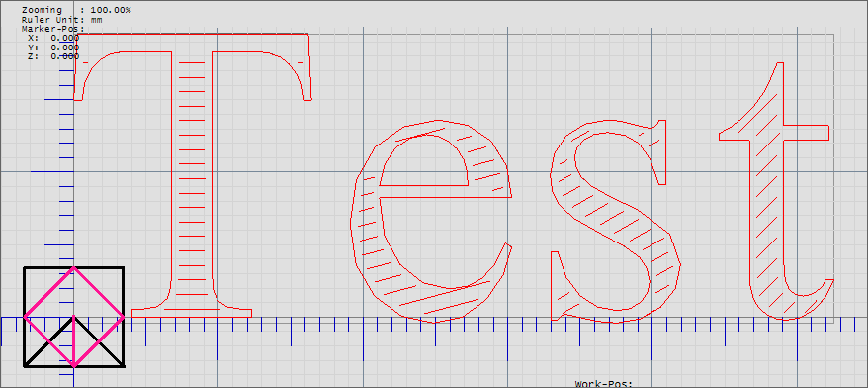Click the black square tool position symbol

[x=73, y=317]
